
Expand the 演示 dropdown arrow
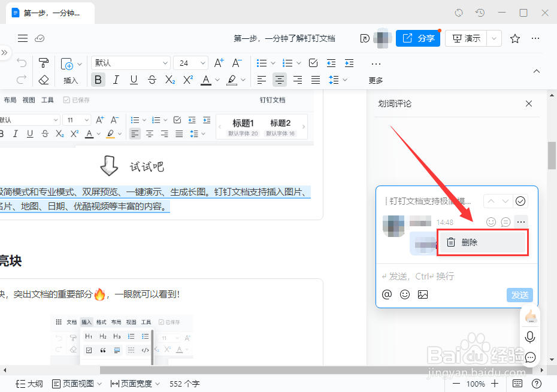tap(494, 38)
